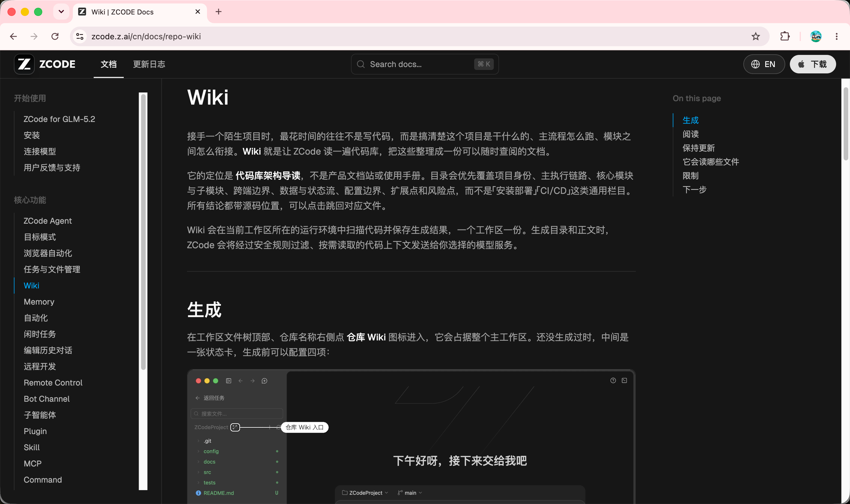Open the 任务与文件管理 page
This screenshot has height=504, width=850.
(x=52, y=269)
